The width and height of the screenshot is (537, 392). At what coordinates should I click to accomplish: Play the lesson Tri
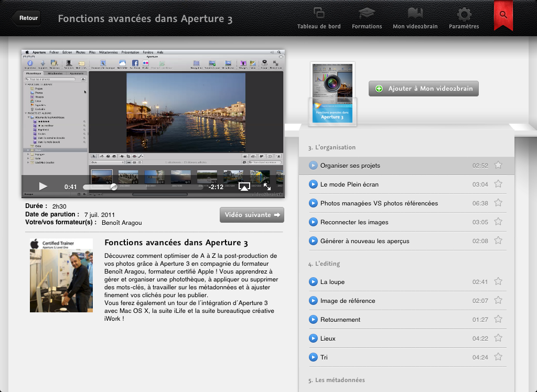click(313, 357)
